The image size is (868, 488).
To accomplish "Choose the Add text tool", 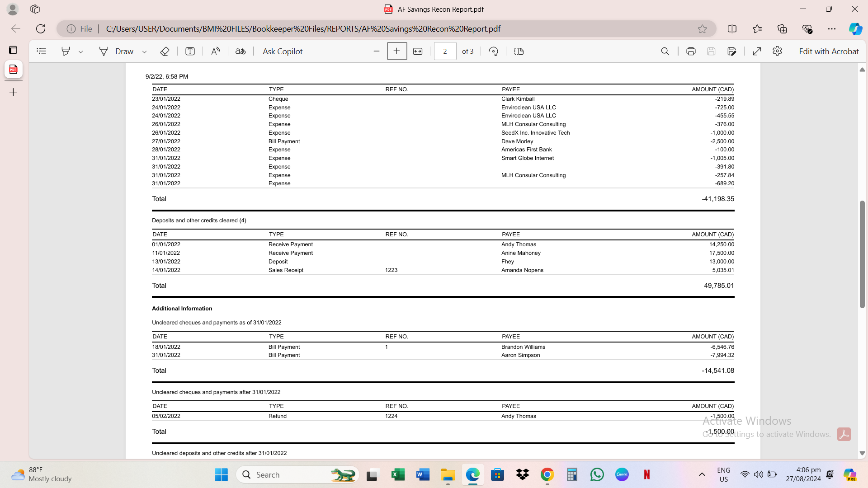I will (x=190, y=52).
